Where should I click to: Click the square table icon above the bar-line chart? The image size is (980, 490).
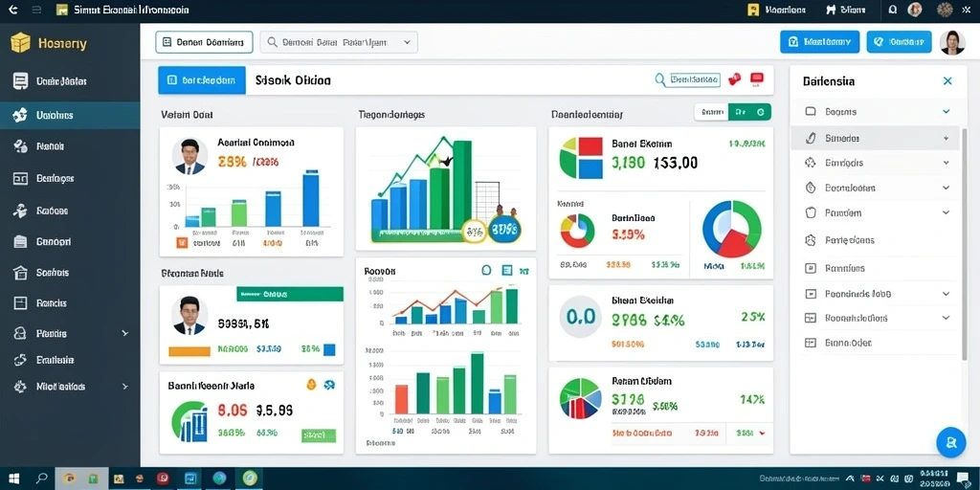point(507,271)
